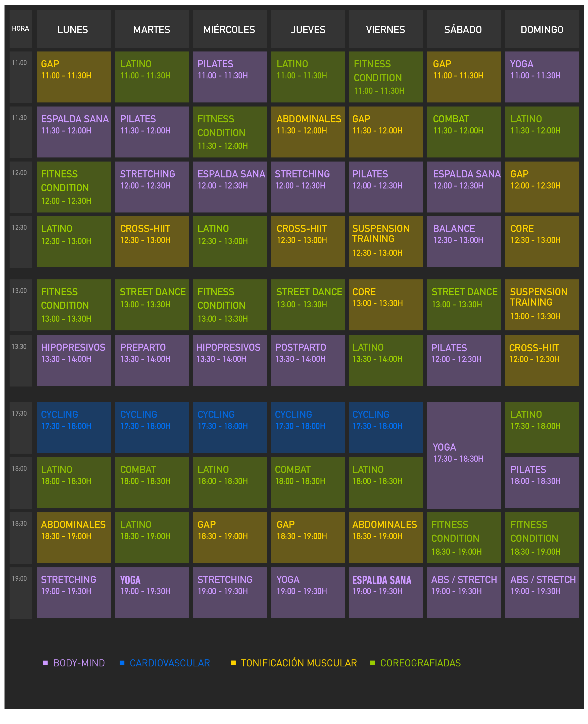Open Thursday ABDOMINALES 11:30 class

pyautogui.click(x=308, y=132)
